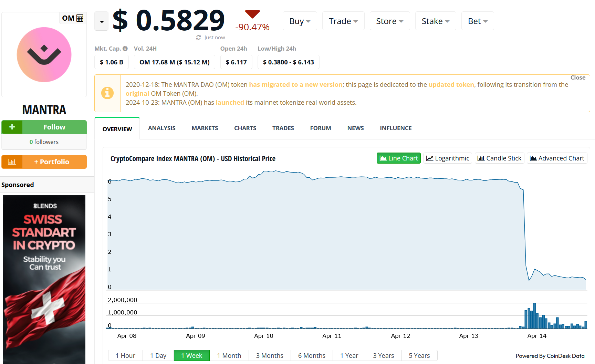Toggle chart range to 1 Month
The width and height of the screenshot is (595, 364).
pyautogui.click(x=229, y=355)
